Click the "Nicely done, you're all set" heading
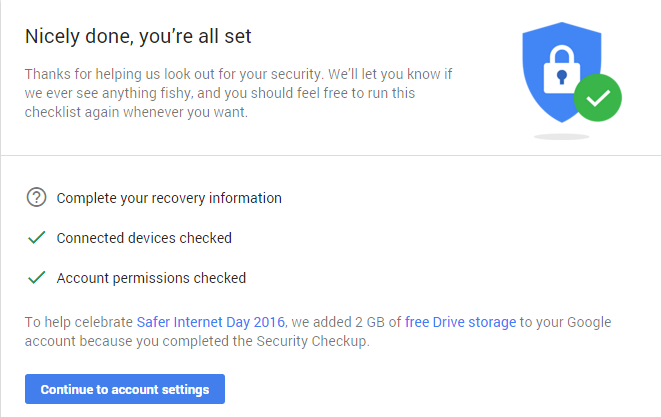 coord(138,38)
